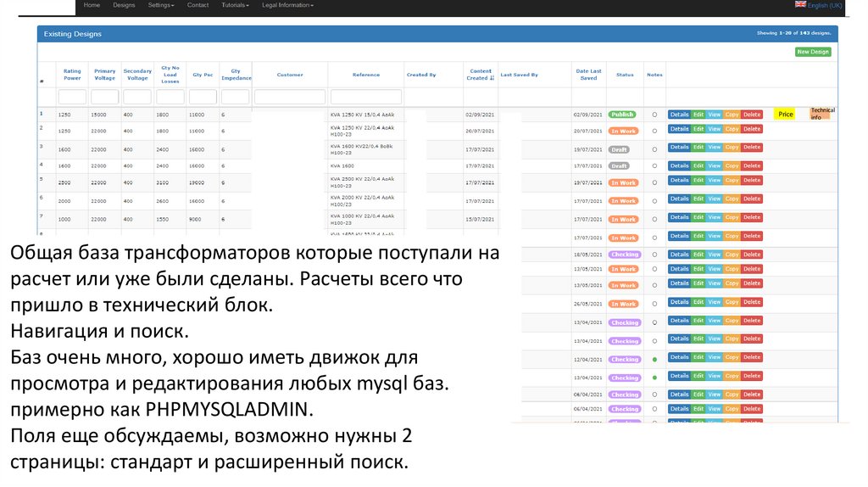The width and height of the screenshot is (868, 487).
Task: Open the Contact page from navbar
Action: [x=198, y=5]
